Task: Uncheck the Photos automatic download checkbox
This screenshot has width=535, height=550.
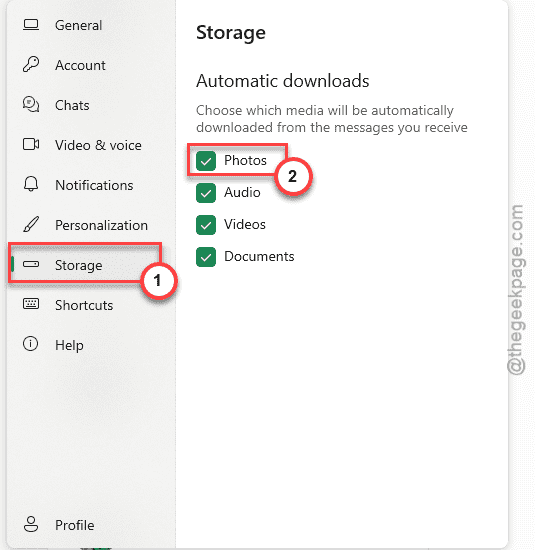Action: [206, 161]
